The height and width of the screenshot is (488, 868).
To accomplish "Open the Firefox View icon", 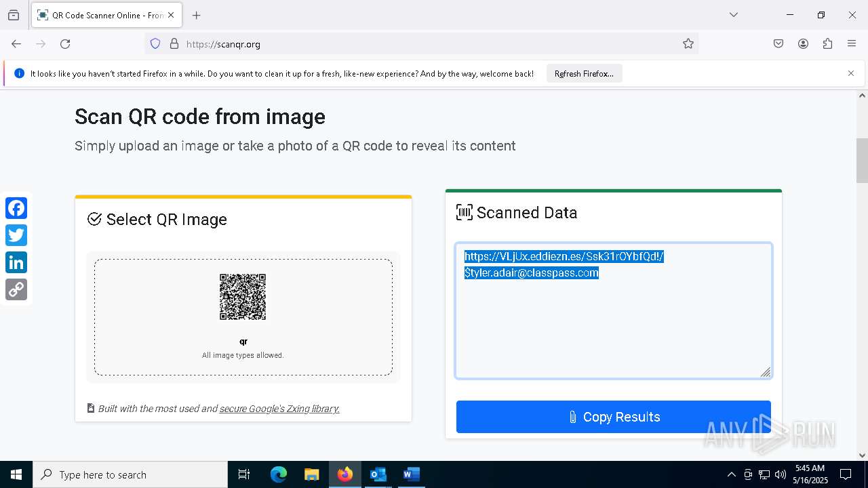I will coord(14,15).
